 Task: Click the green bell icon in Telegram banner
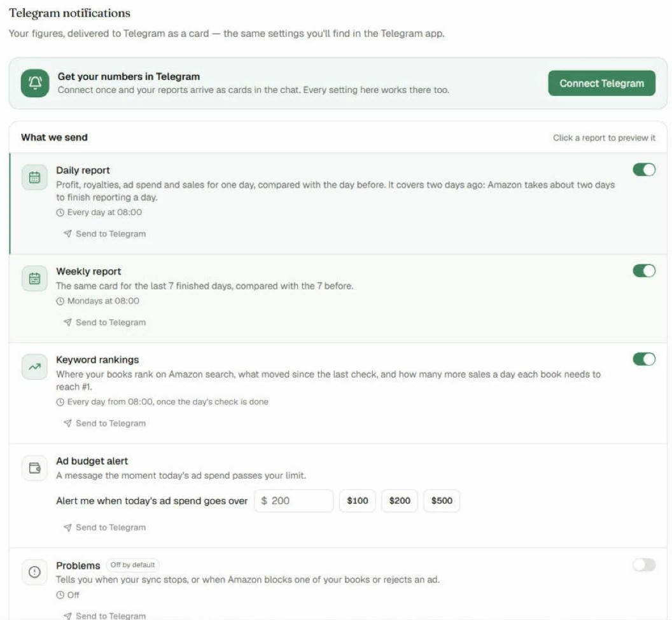(35, 83)
